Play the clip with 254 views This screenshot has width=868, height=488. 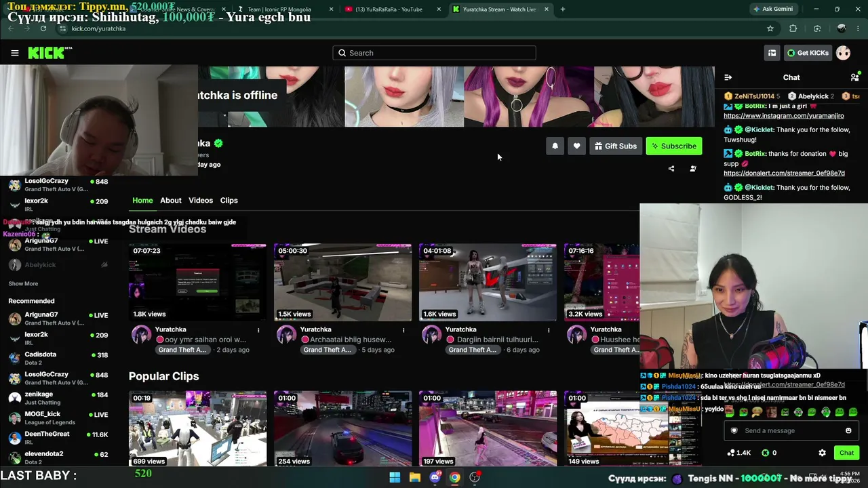tap(342, 428)
